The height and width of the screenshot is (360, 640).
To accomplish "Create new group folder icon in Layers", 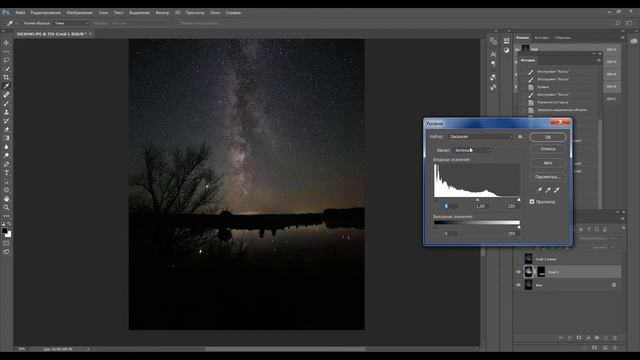I will [597, 338].
